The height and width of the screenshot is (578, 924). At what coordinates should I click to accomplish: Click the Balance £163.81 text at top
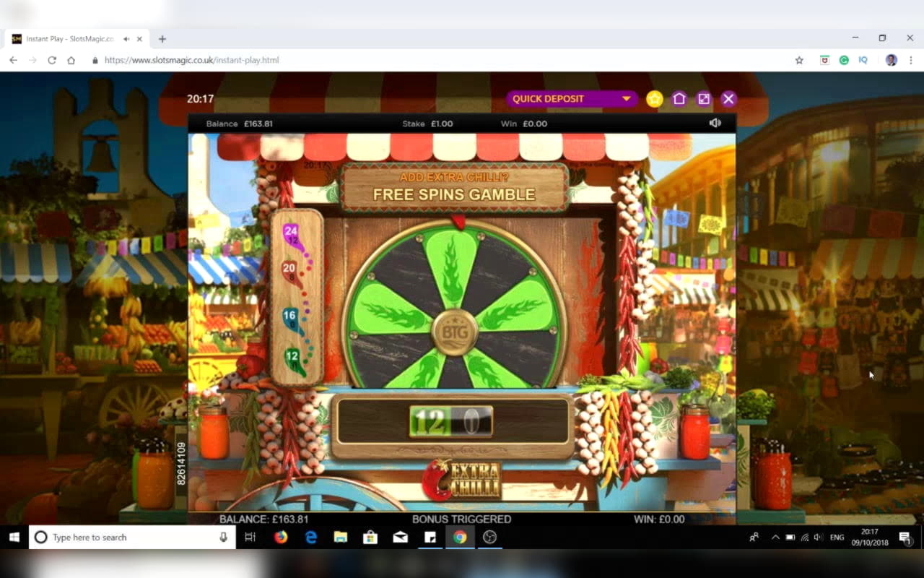pos(240,124)
